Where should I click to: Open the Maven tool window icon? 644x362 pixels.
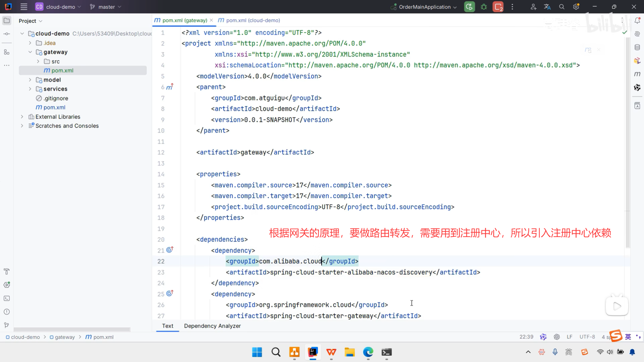click(x=637, y=74)
